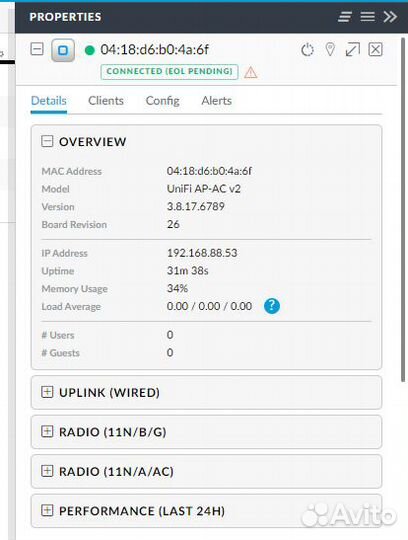
Task: Click the EOL warning triangle icon
Action: [251, 72]
